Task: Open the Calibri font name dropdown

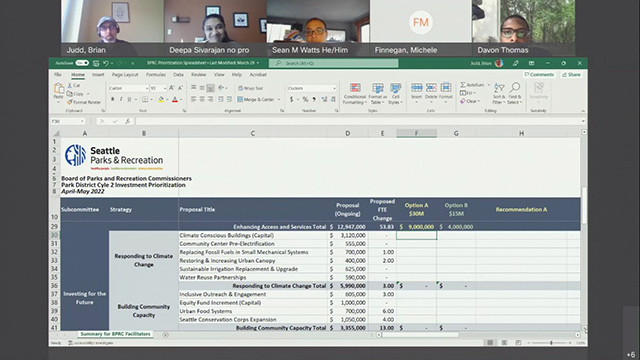Action: 147,88
